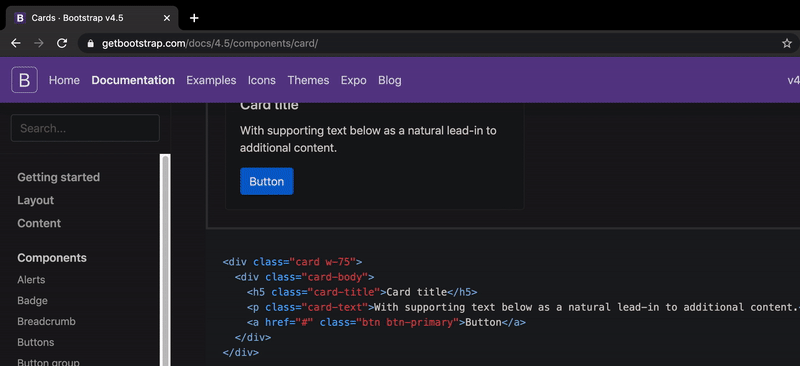Open the Alerts docs link in sidebar
This screenshot has height=366, width=800.
tap(31, 280)
